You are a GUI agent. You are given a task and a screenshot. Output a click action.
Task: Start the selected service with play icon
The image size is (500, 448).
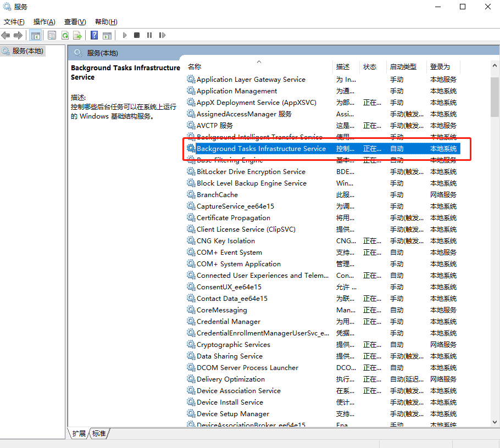pos(124,35)
